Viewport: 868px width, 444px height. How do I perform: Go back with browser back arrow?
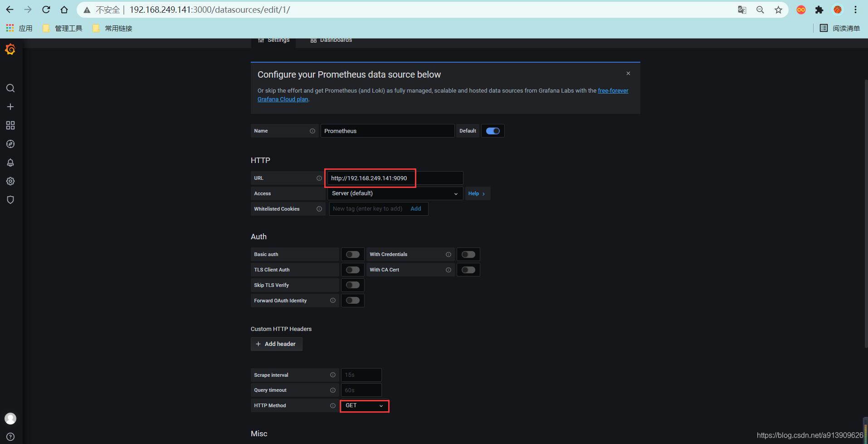click(10, 10)
